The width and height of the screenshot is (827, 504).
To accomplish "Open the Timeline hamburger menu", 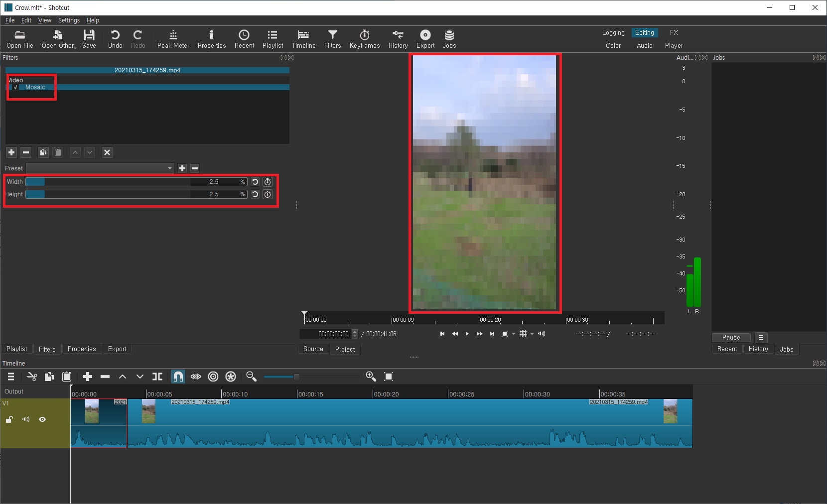I will tap(11, 377).
